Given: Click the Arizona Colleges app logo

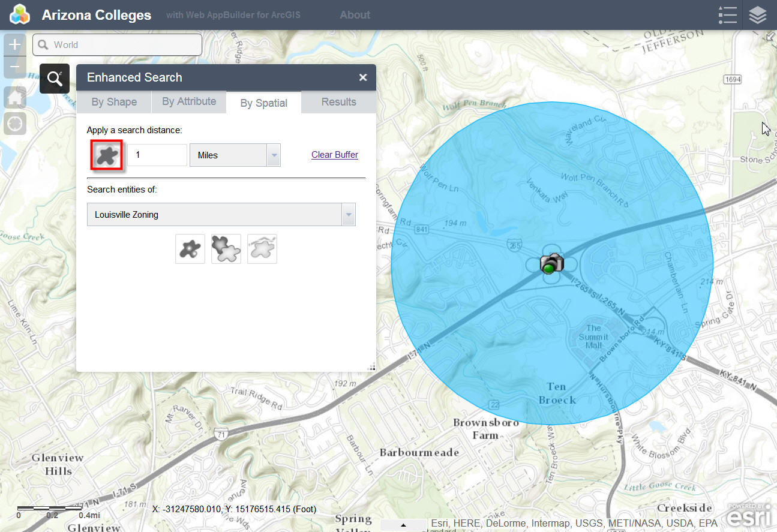Looking at the screenshot, I should [19, 14].
